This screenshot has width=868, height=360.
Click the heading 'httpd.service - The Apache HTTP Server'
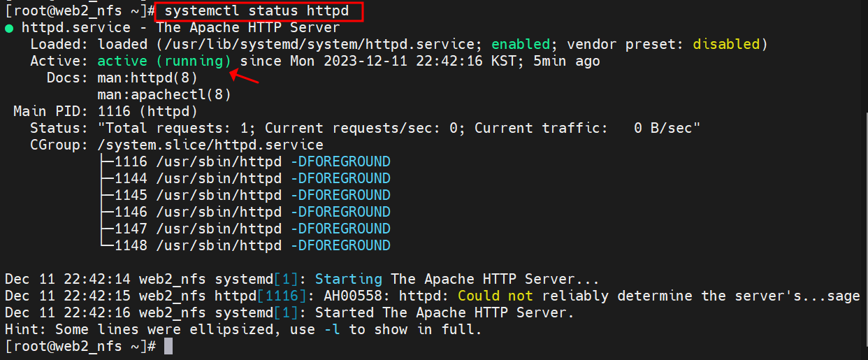(x=181, y=28)
